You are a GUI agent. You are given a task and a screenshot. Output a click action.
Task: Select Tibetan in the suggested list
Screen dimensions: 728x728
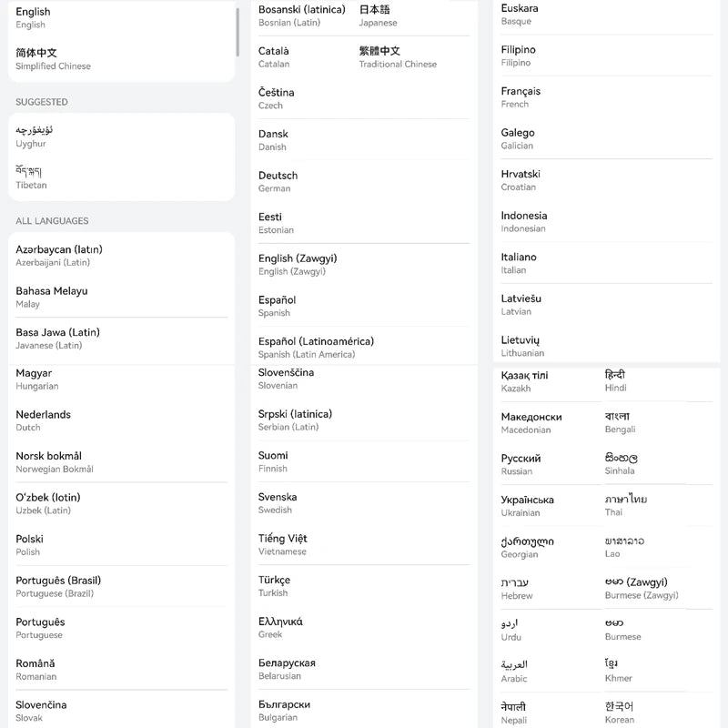point(32,177)
